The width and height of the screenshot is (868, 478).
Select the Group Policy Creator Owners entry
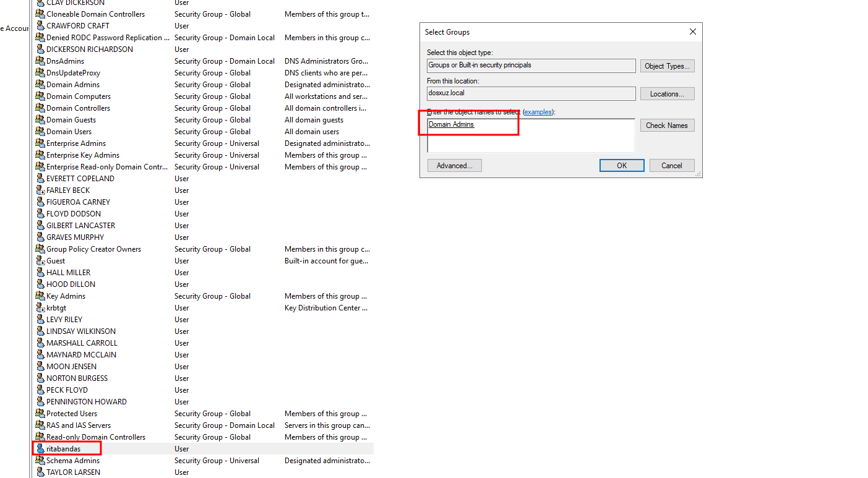[x=93, y=249]
